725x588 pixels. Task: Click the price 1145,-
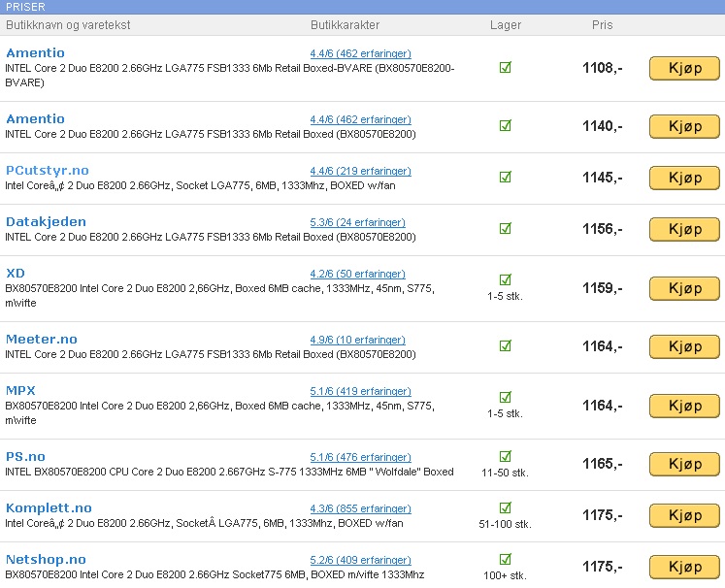(x=602, y=178)
